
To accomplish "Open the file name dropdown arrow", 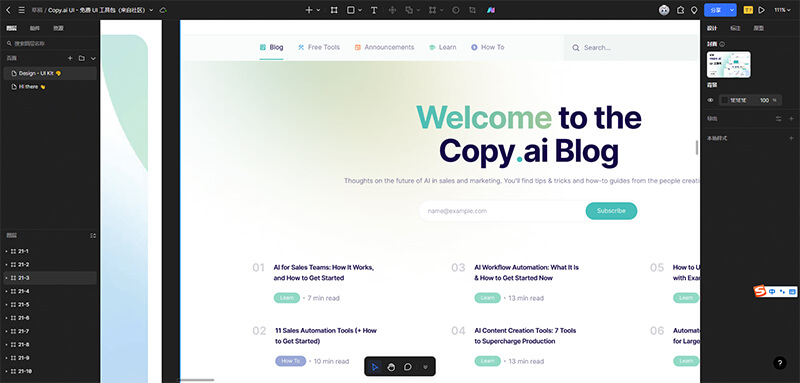I will coord(152,10).
